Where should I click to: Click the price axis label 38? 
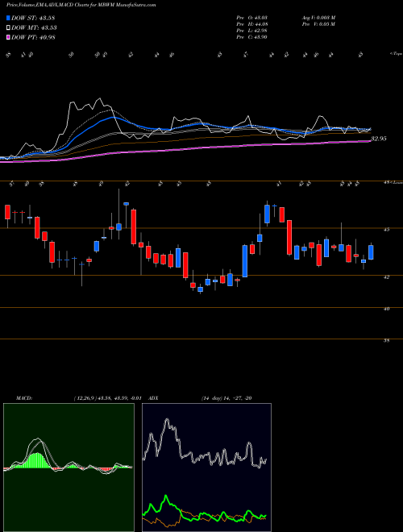[x=386, y=340]
